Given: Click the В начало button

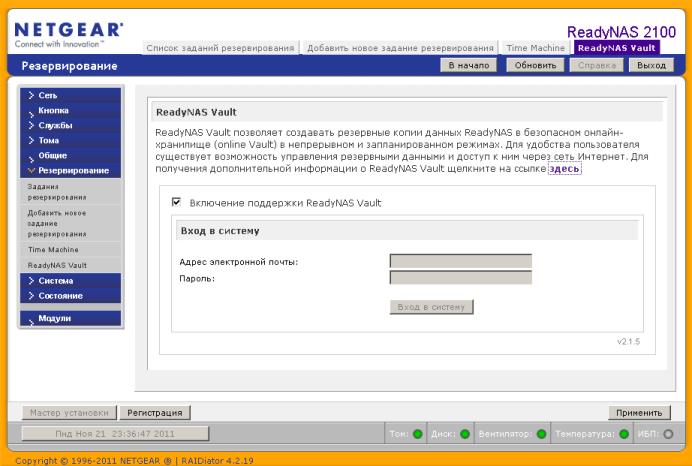Looking at the screenshot, I should (x=469, y=65).
